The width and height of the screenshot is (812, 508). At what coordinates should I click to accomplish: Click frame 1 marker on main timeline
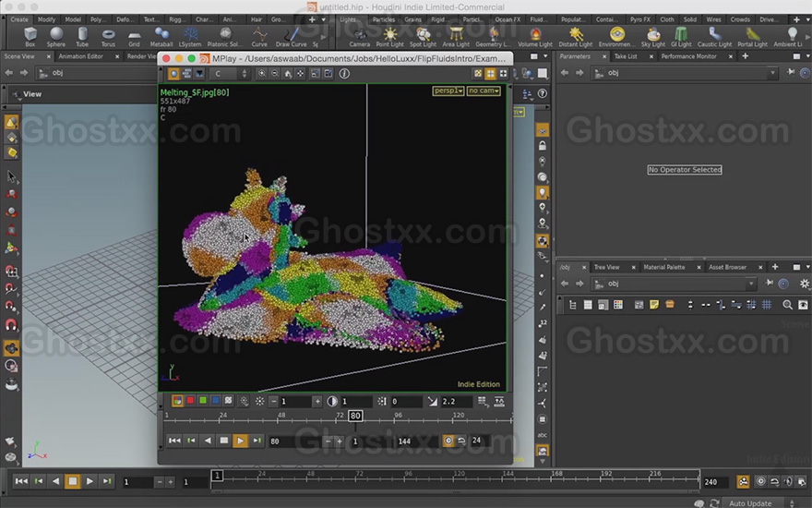217,475
